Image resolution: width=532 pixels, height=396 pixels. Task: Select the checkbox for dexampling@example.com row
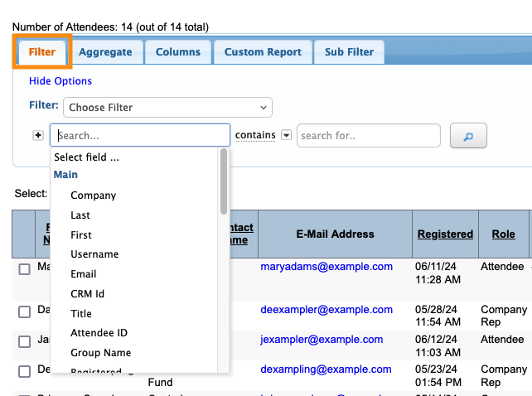pyautogui.click(x=25, y=371)
